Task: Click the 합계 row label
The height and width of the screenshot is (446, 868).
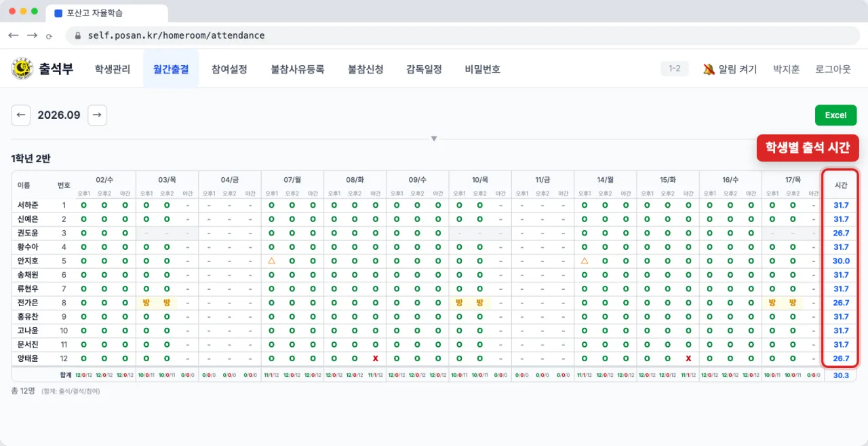Action: tap(66, 375)
